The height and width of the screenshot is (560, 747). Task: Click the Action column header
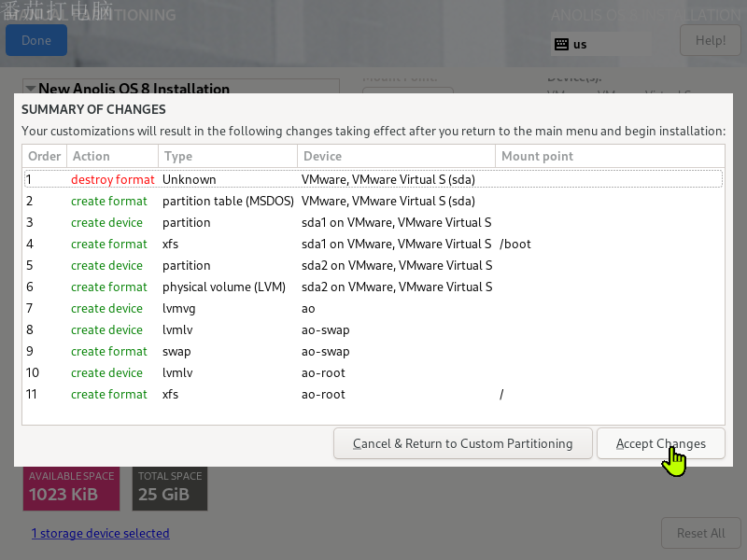pyautogui.click(x=92, y=156)
